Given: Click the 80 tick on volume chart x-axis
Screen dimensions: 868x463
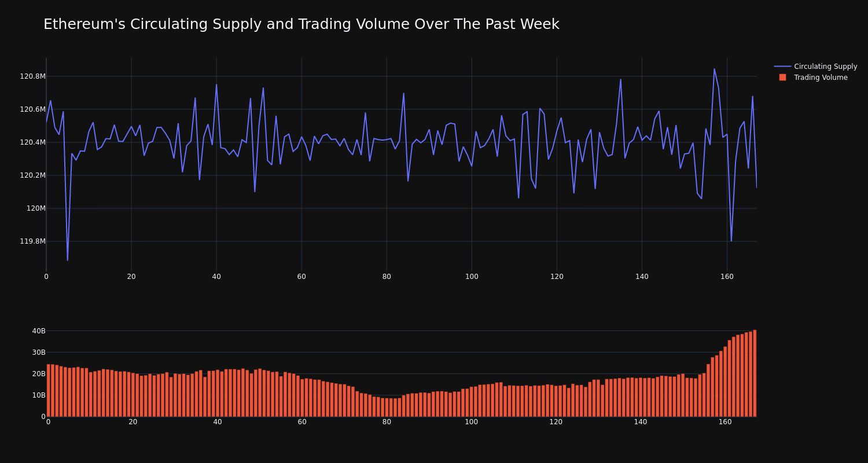Looking at the screenshot, I should coord(387,422).
